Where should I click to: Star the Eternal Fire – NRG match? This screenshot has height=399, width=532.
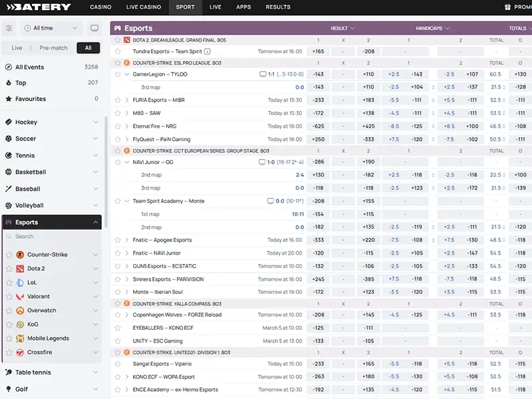pyautogui.click(x=118, y=126)
